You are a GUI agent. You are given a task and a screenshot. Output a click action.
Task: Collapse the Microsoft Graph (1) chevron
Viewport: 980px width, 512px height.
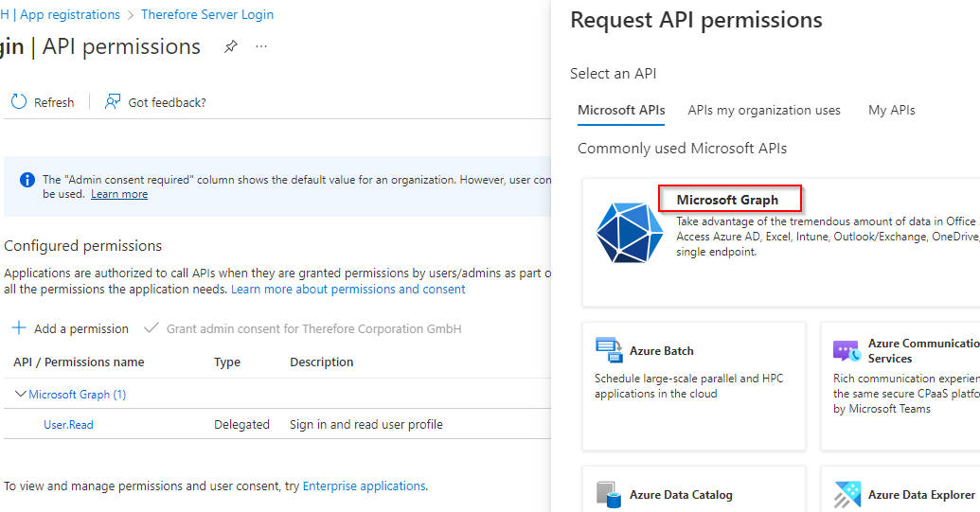[x=21, y=394]
